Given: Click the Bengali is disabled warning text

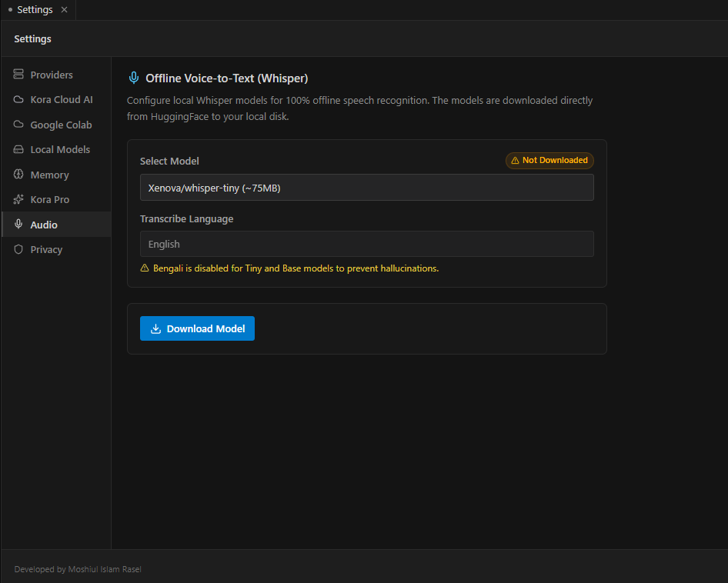Looking at the screenshot, I should pos(296,268).
